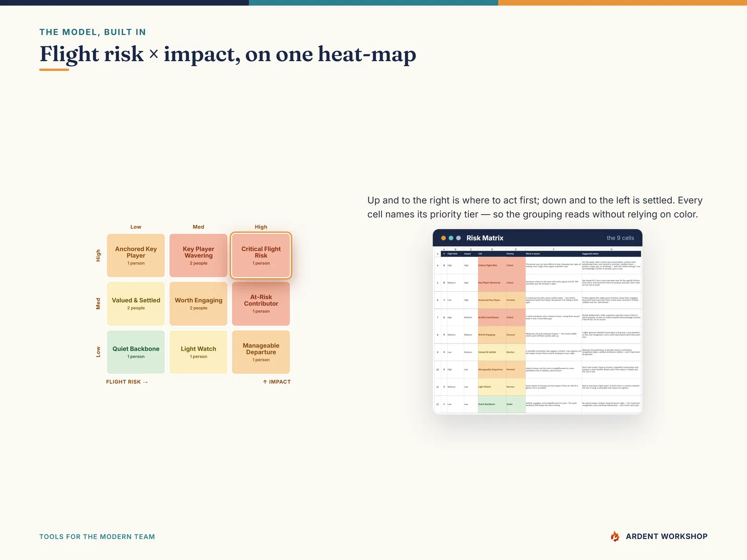Screen dimensions: 747x560
Task: Open the Anchored Key Player heat-map tile
Action: pyautogui.click(x=136, y=255)
